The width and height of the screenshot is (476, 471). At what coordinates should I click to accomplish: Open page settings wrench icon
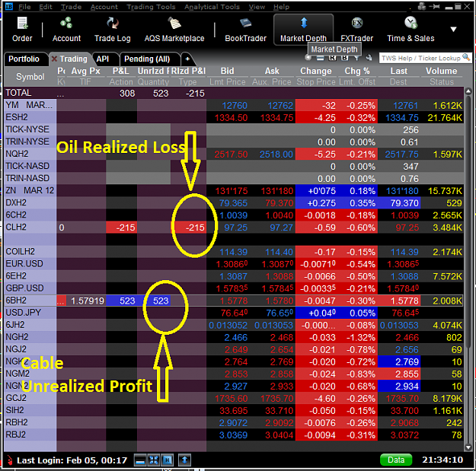click(x=369, y=58)
